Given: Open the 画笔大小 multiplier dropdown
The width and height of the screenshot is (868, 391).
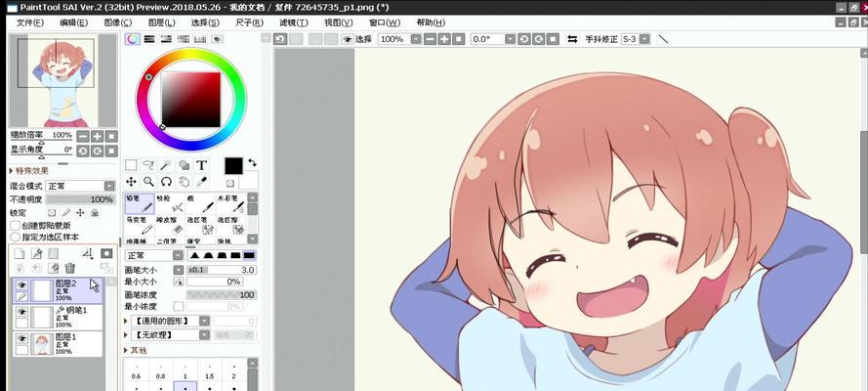Looking at the screenshot, I should coord(179,270).
